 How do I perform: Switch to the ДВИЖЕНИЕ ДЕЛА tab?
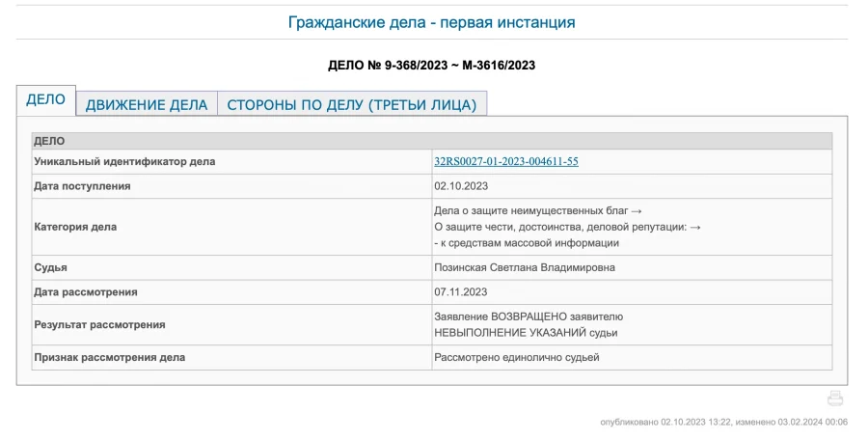tap(147, 105)
